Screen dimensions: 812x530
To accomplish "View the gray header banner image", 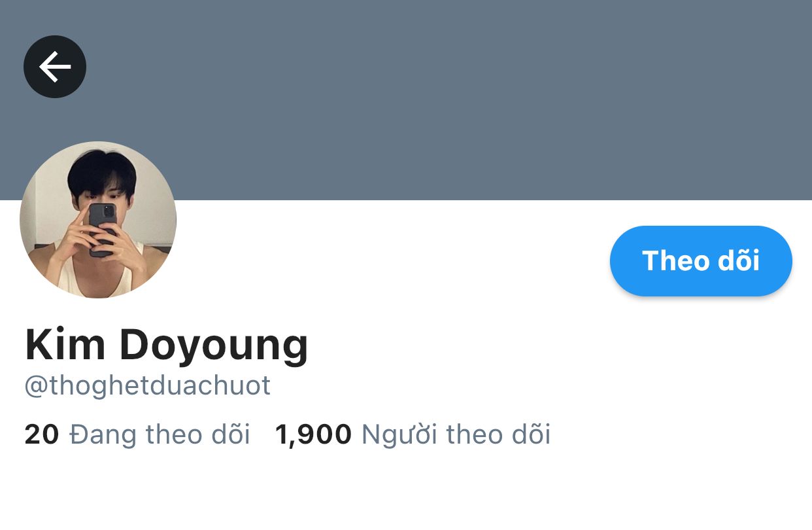I will click(406, 99).
